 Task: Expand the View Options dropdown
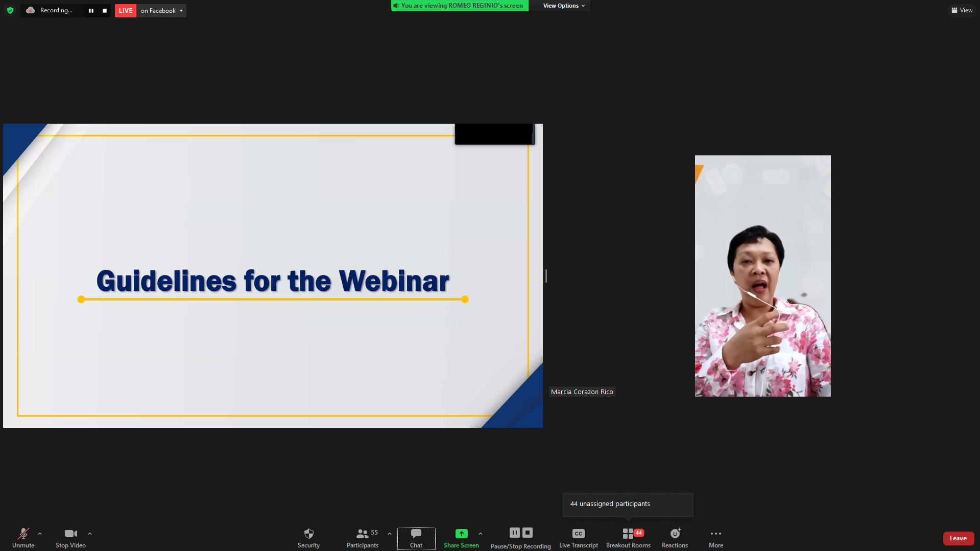[x=564, y=6]
